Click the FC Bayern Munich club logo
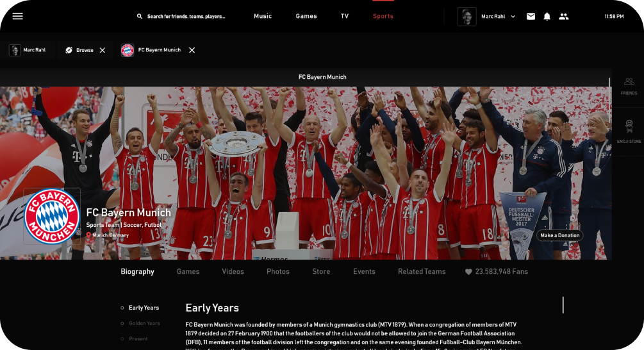The image size is (644, 350). pos(51,217)
